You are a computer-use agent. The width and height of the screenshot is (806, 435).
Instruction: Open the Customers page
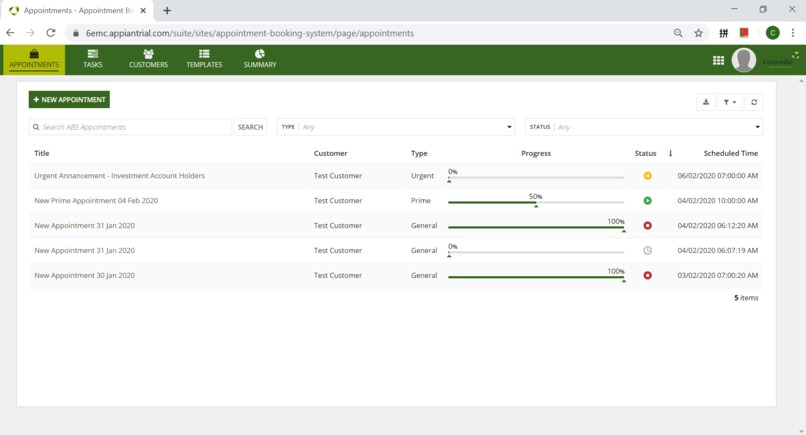point(148,60)
